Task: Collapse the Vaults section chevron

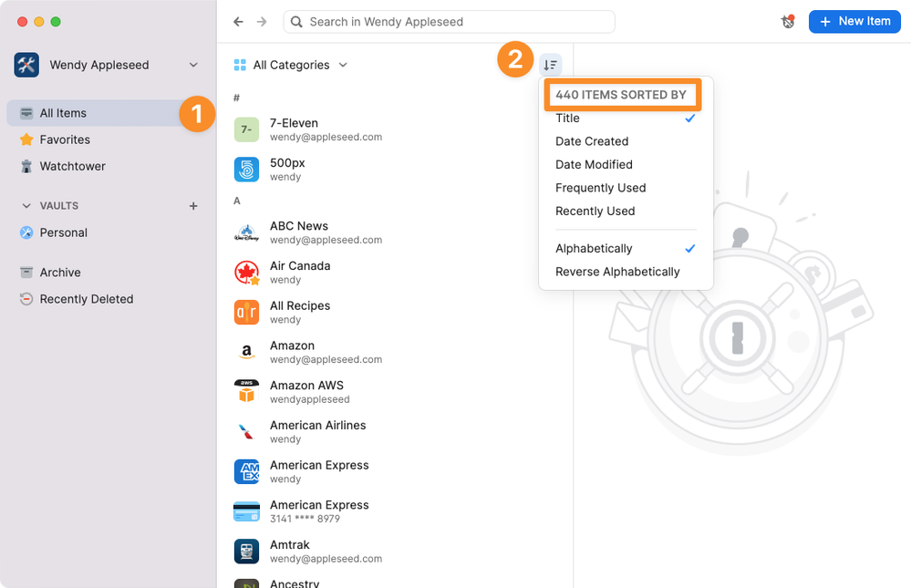Action: 26,206
